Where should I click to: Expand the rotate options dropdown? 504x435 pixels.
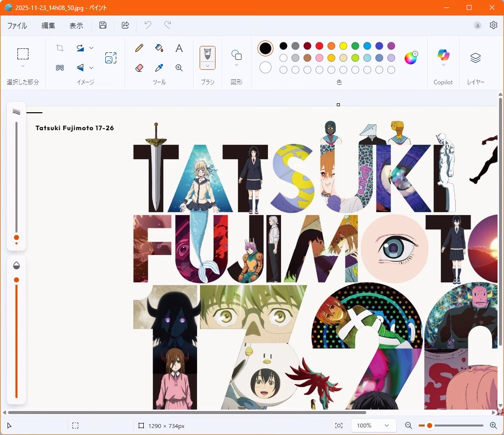(91, 48)
